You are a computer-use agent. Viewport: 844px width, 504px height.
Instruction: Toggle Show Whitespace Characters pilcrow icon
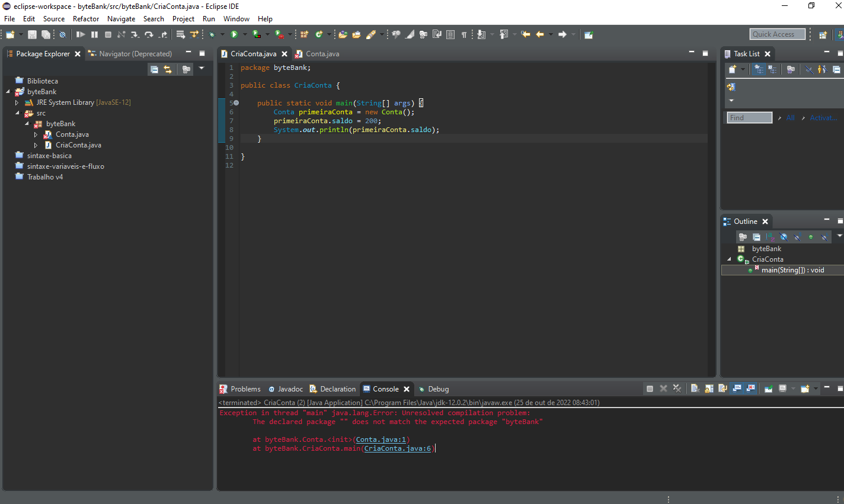coord(464,34)
